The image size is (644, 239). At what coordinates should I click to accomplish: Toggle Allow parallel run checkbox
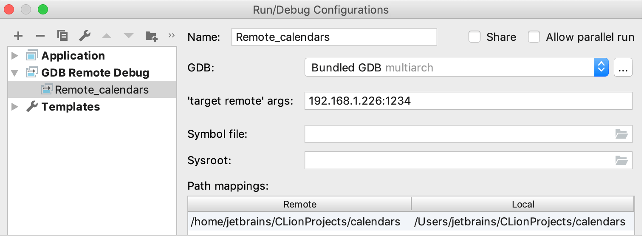534,37
